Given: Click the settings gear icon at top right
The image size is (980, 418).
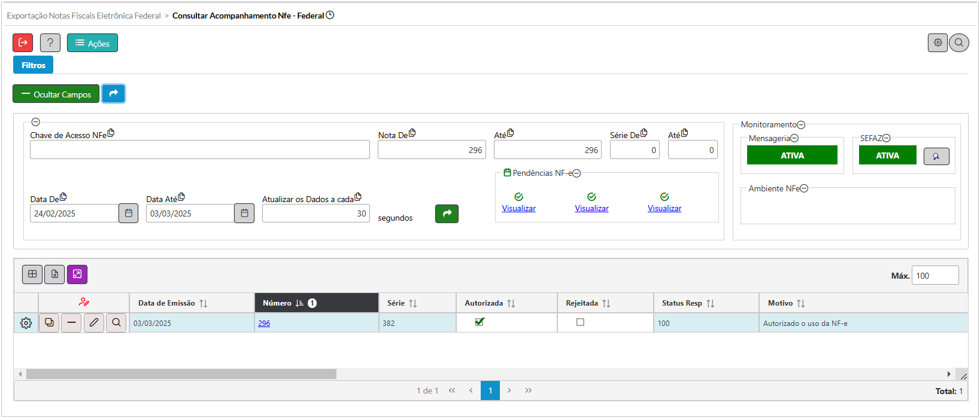Looking at the screenshot, I should coord(937,42).
